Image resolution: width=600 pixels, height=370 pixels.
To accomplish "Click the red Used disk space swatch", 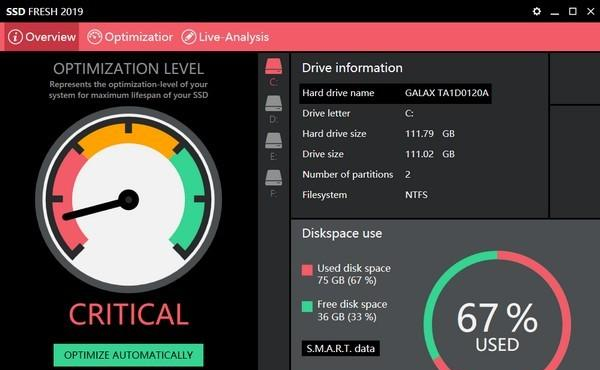I will coord(307,270).
